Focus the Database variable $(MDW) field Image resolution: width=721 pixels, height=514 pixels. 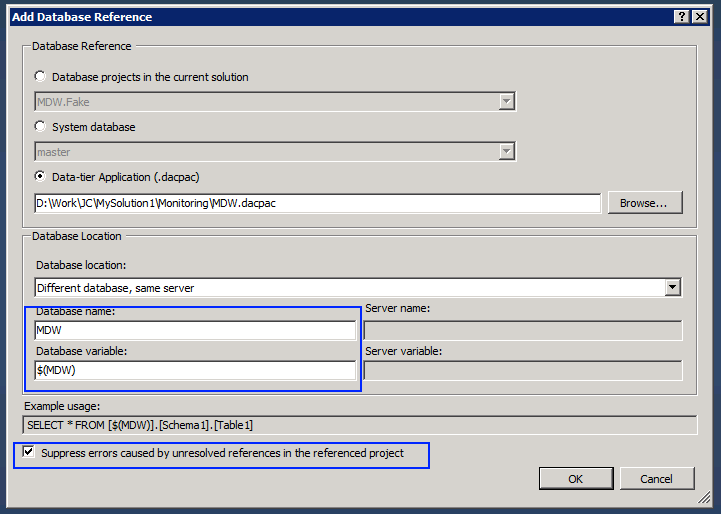tap(195, 370)
